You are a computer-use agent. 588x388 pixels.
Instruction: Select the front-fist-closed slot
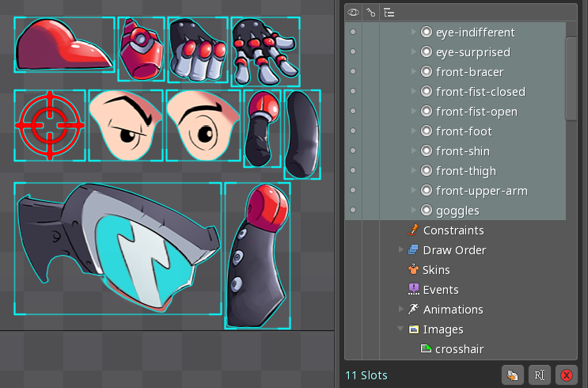click(x=480, y=92)
